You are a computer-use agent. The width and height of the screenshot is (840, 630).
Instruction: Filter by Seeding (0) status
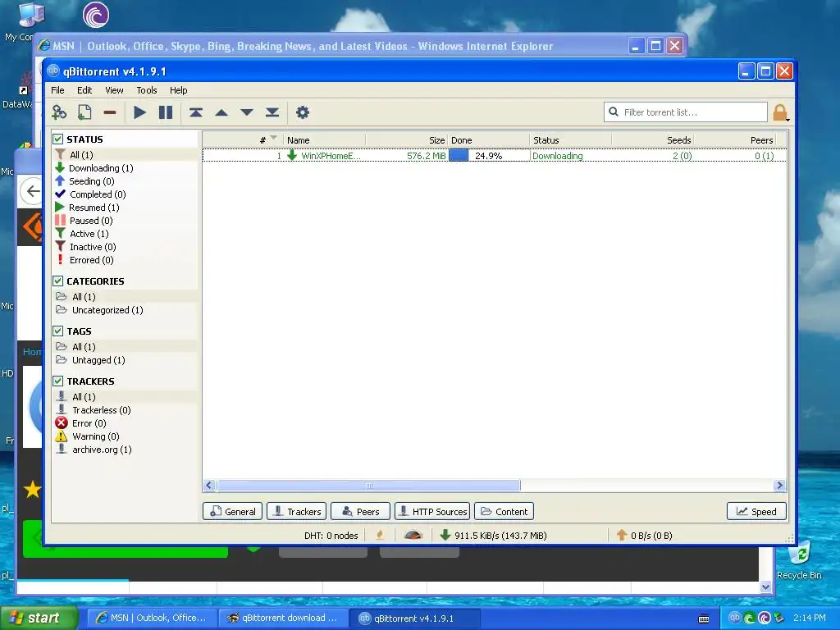(x=92, y=181)
